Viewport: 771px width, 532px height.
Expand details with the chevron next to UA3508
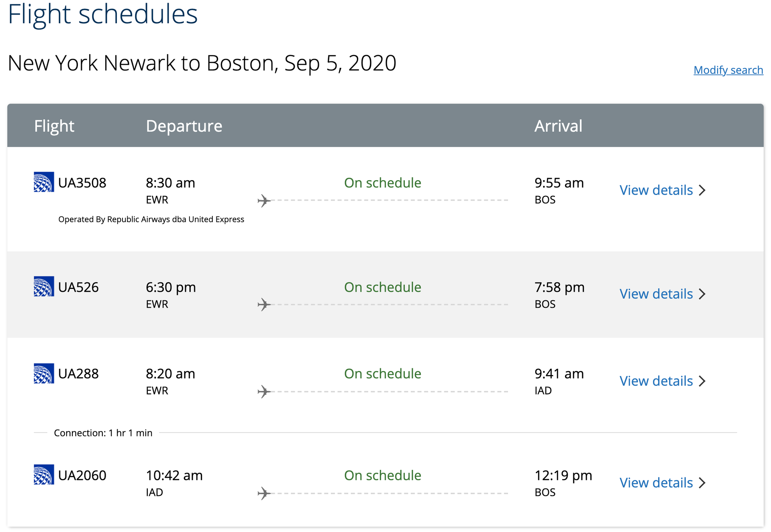pyautogui.click(x=702, y=190)
